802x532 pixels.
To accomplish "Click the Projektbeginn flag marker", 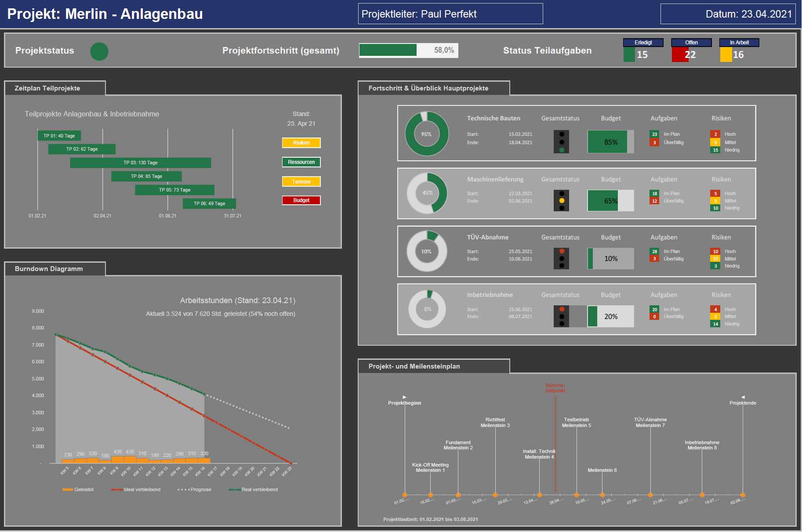I will (404, 397).
